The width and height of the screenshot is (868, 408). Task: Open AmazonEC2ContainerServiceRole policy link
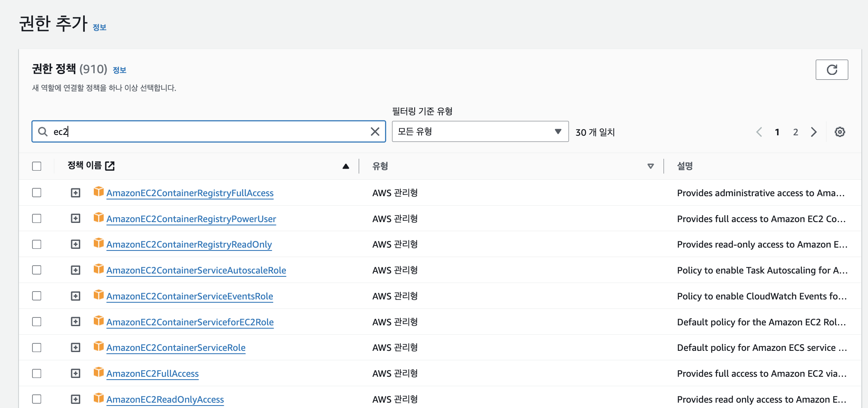176,348
